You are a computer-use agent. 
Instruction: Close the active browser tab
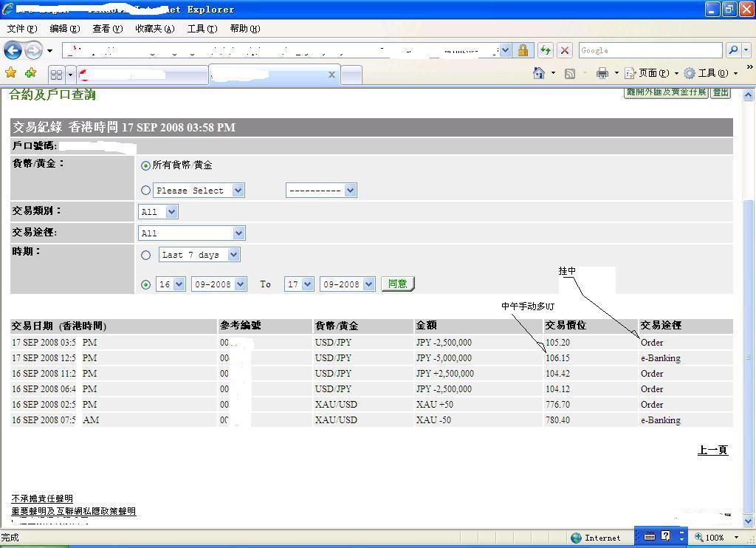tap(331, 75)
